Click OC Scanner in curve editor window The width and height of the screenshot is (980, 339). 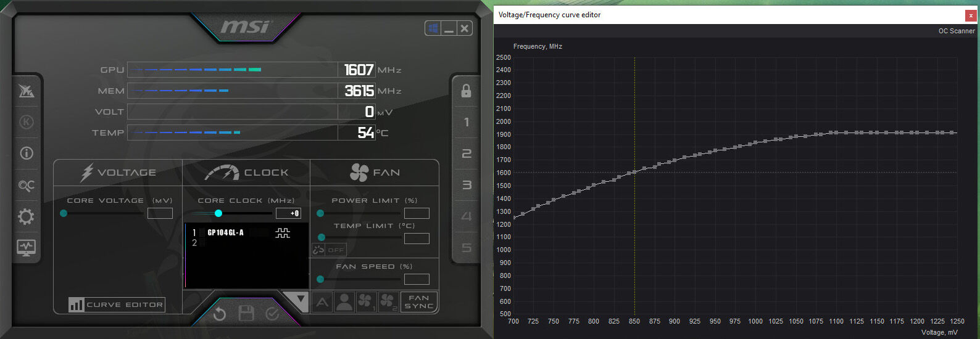click(x=957, y=31)
